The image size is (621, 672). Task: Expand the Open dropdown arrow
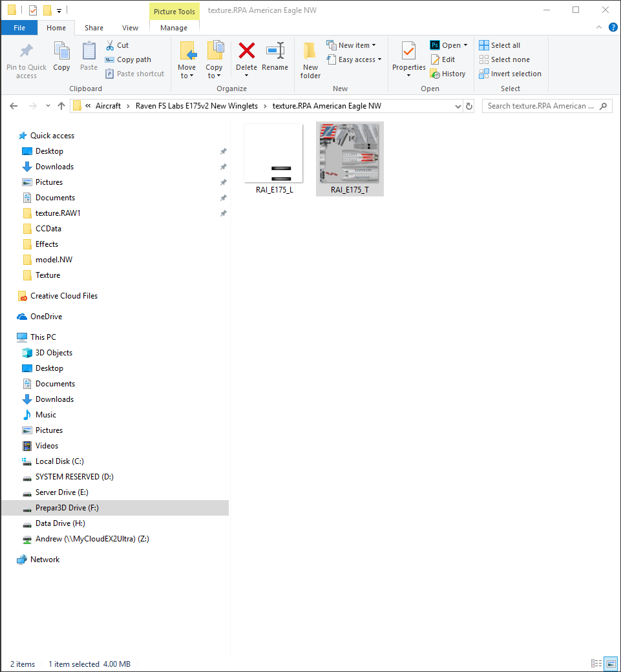point(465,45)
